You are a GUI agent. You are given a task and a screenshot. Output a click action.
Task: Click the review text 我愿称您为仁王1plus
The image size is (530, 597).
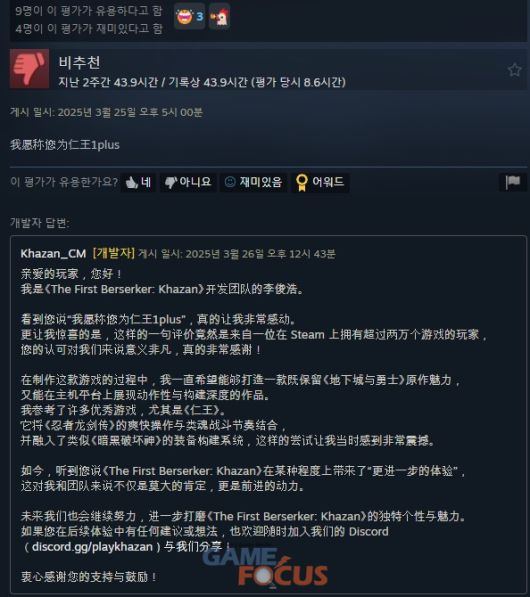click(65, 145)
